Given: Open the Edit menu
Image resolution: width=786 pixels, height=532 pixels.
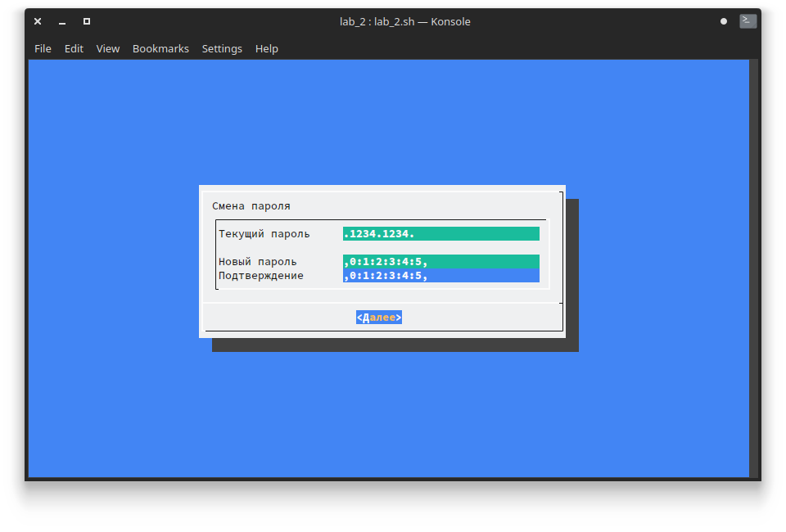Looking at the screenshot, I should point(74,48).
